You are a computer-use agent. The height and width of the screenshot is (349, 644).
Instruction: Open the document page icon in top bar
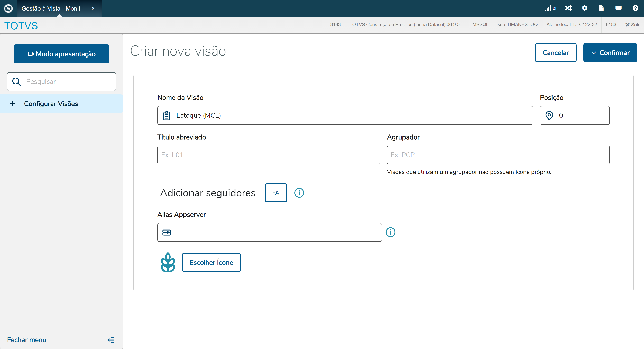601,8
